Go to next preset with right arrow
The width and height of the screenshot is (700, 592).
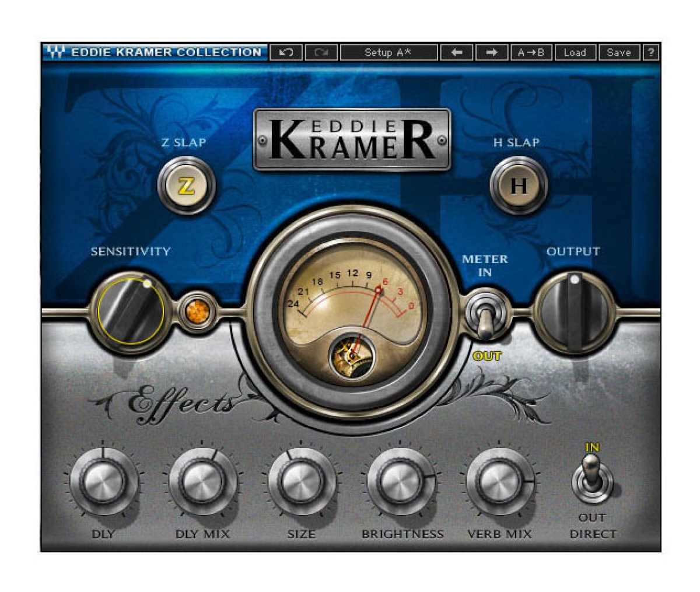tap(492, 52)
